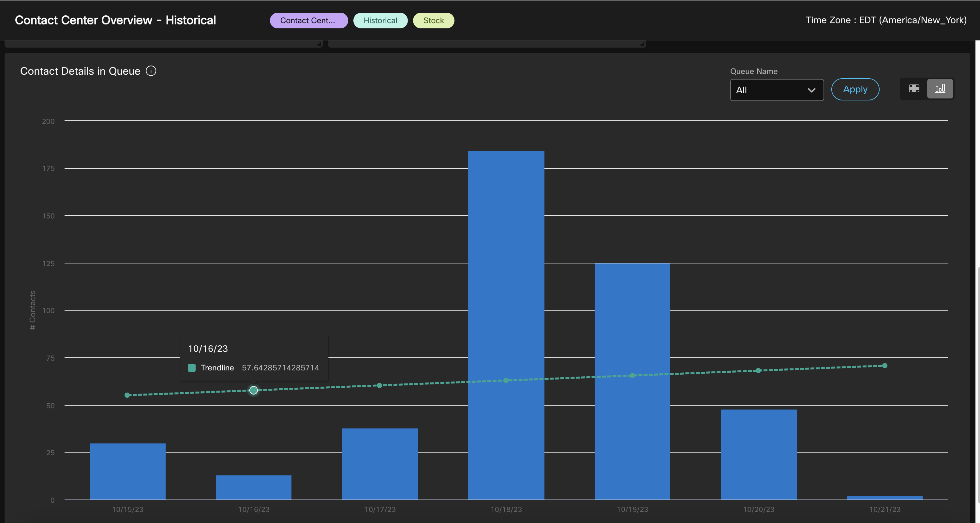Click the trendline value in the tooltip
This screenshot has width=980, height=523.
click(x=280, y=368)
